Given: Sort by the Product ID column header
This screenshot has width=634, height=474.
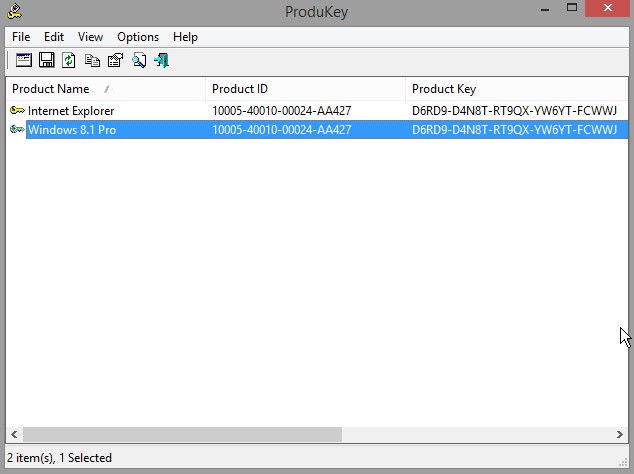Looking at the screenshot, I should (305, 89).
